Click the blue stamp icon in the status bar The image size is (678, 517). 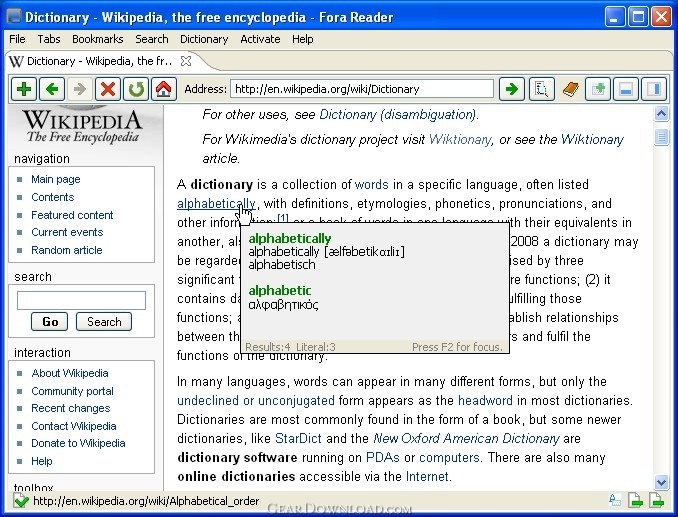[614, 501]
